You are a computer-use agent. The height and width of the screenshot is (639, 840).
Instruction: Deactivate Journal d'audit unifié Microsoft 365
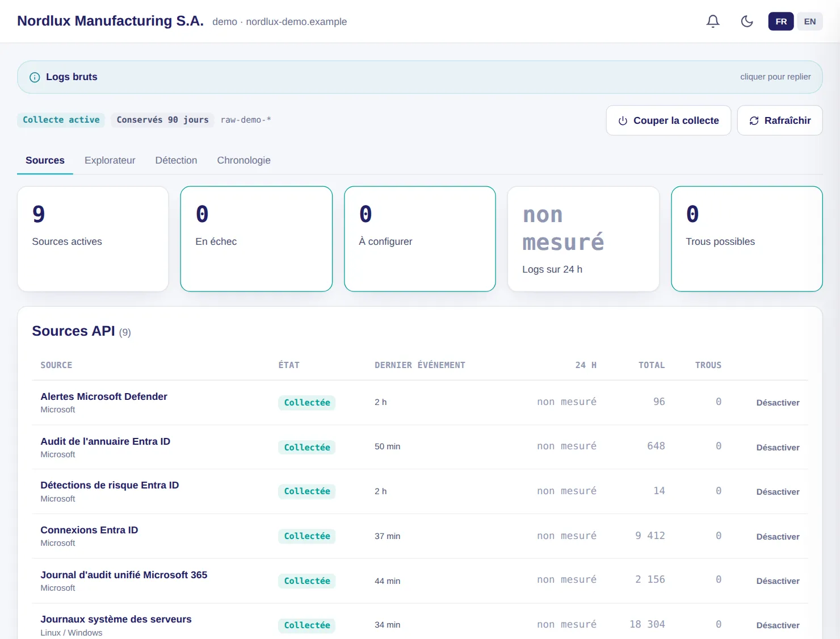click(778, 581)
